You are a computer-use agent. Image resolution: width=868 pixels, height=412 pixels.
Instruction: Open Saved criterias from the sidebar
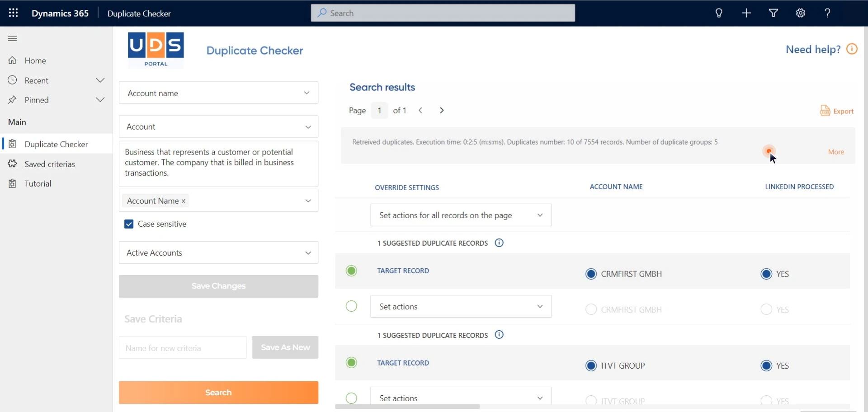pos(49,164)
